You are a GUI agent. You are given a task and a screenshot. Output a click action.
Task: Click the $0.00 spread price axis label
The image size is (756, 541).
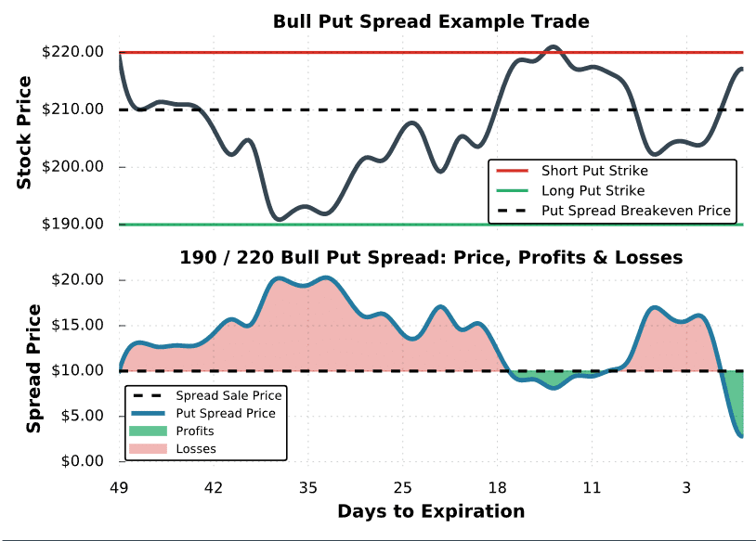(x=83, y=461)
